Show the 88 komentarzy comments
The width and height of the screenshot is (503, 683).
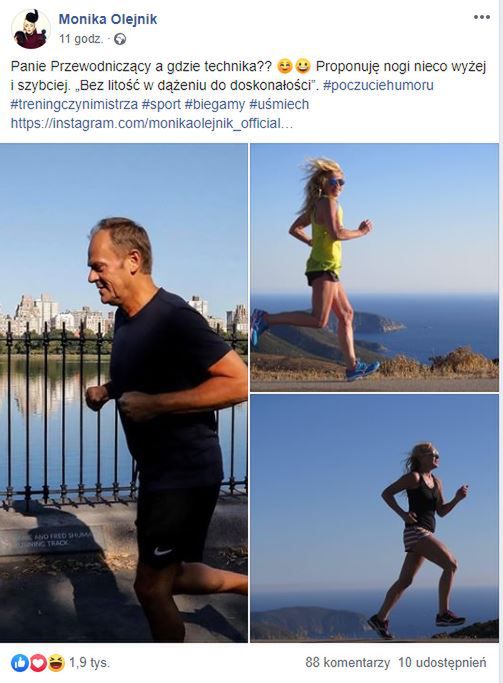coord(348,663)
